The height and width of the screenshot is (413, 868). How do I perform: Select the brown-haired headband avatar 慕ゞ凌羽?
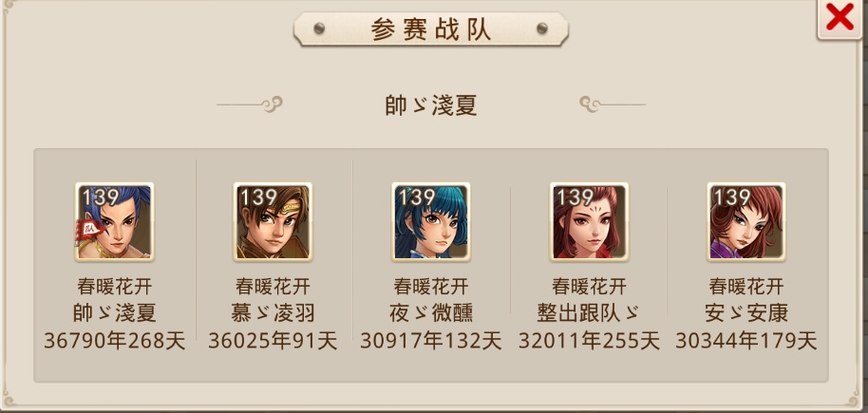pos(273,221)
